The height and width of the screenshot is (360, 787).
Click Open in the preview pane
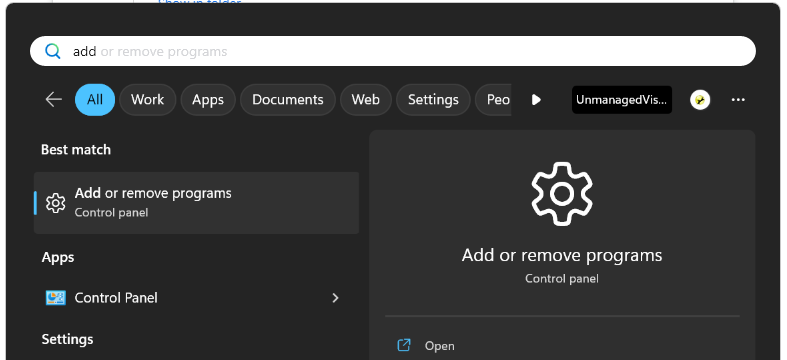pyautogui.click(x=440, y=346)
